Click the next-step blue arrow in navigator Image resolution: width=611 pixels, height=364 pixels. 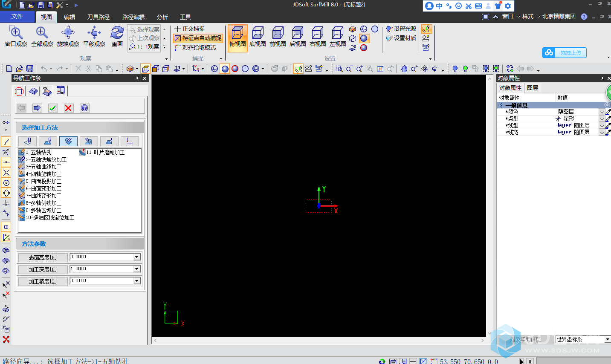(37, 108)
